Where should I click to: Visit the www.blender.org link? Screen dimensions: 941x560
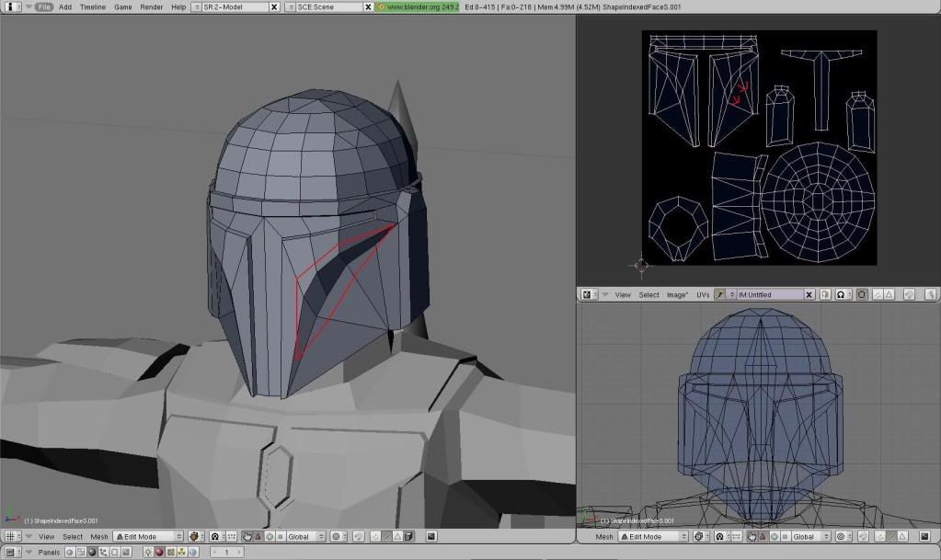[x=418, y=6]
